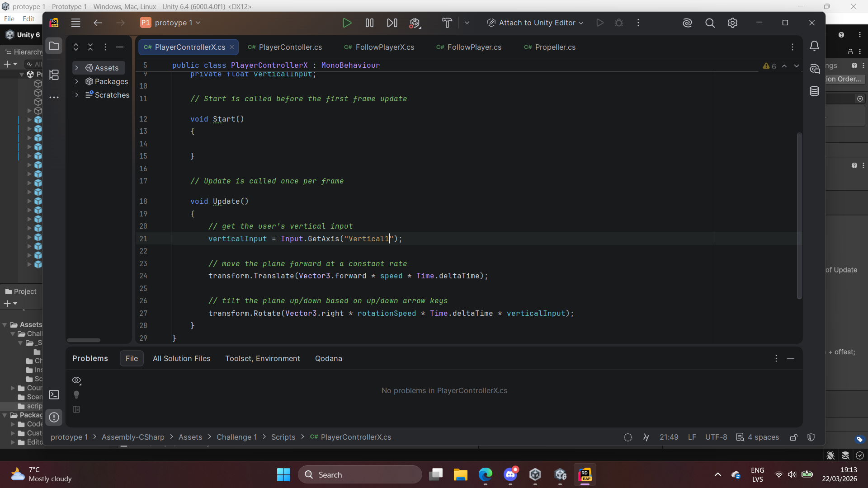Click the Pause Unity button
868x488 pixels.
click(x=369, y=23)
